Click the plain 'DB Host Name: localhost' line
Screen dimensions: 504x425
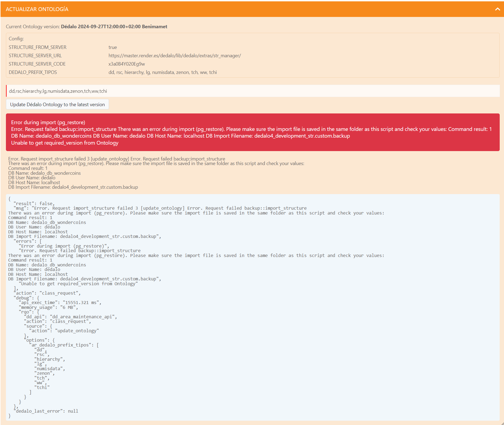(34, 183)
